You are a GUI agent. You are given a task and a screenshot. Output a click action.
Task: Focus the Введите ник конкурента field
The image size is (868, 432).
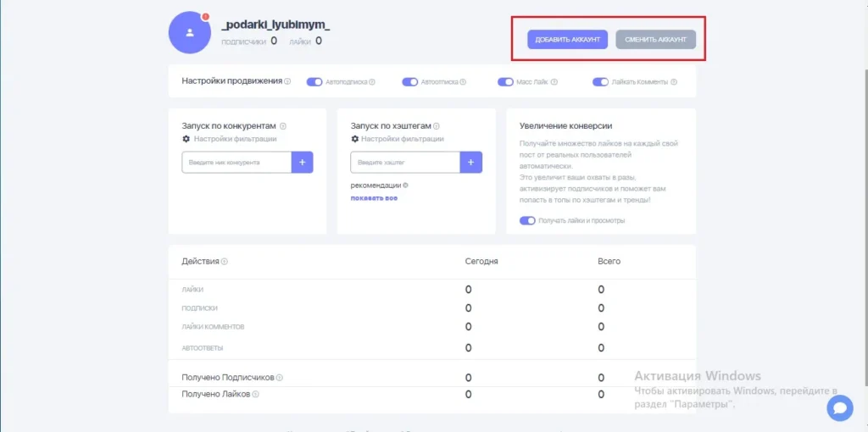tap(237, 162)
